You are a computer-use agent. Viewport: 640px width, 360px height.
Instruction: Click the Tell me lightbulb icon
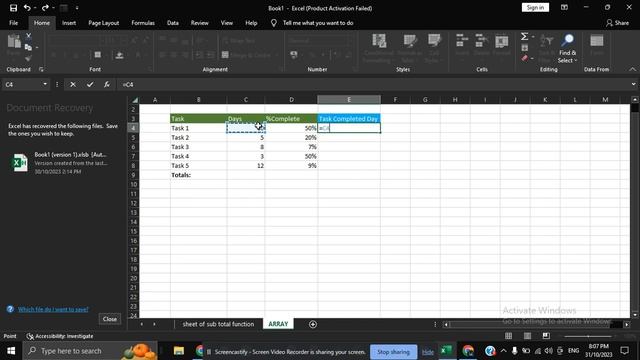[x=273, y=23]
